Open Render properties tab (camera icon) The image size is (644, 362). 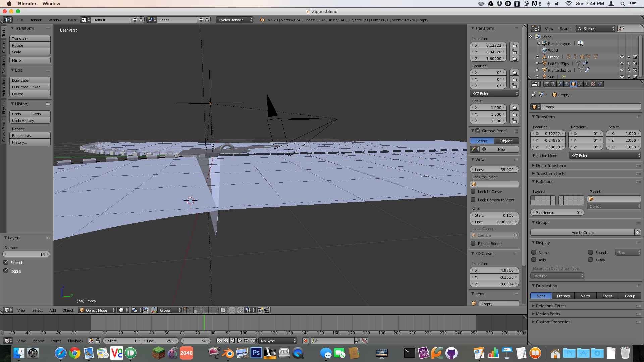pos(546,84)
